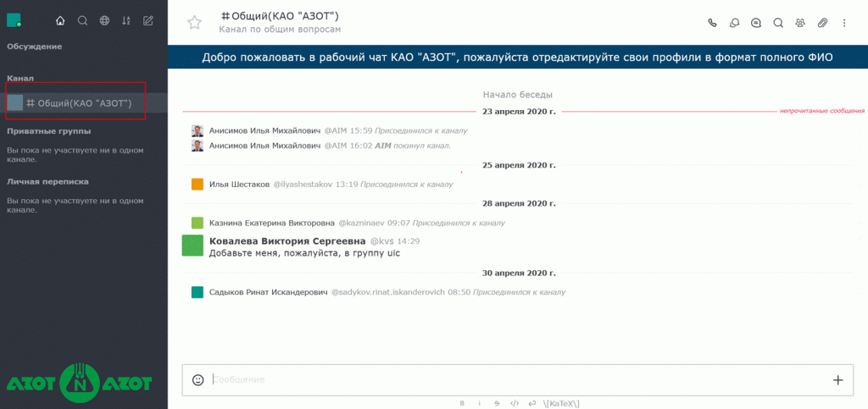Select the Общий(КАО "АЗОТ") channel in sidebar

[84, 102]
